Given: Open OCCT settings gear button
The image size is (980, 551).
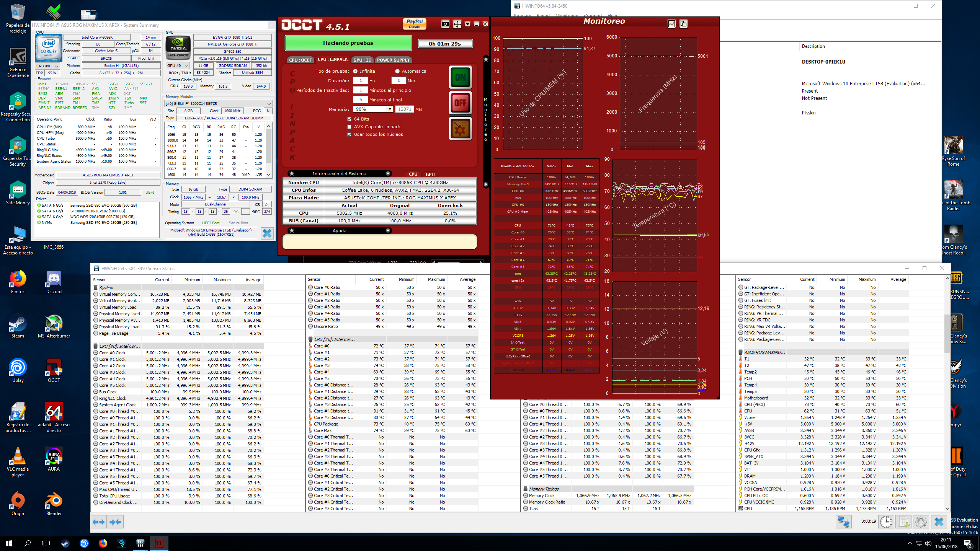Looking at the screenshot, I should 460,128.
